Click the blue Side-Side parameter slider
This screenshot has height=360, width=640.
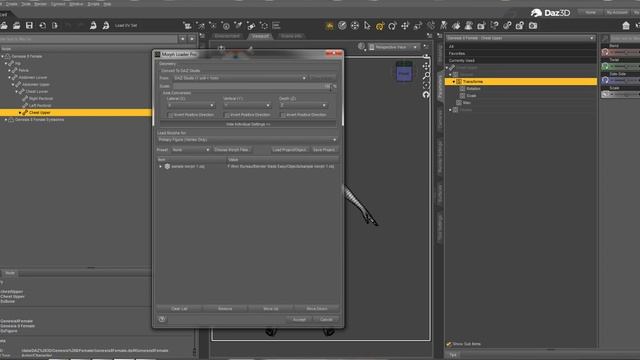[x=621, y=80]
